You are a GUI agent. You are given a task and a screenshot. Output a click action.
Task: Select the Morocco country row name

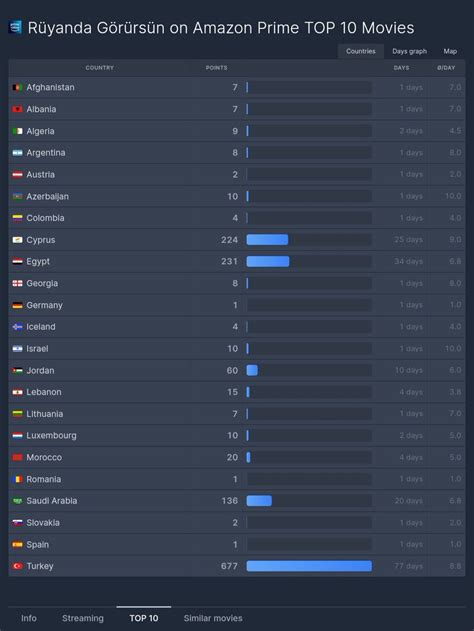click(44, 458)
